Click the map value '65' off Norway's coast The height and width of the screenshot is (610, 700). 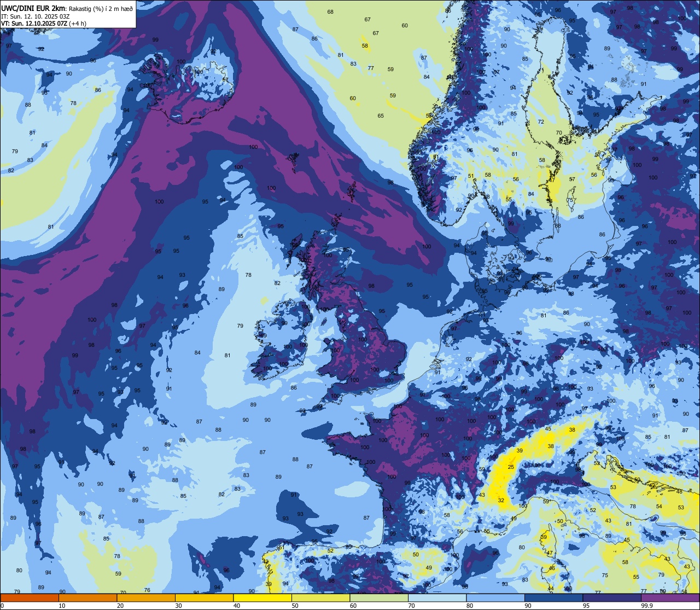coord(381,116)
